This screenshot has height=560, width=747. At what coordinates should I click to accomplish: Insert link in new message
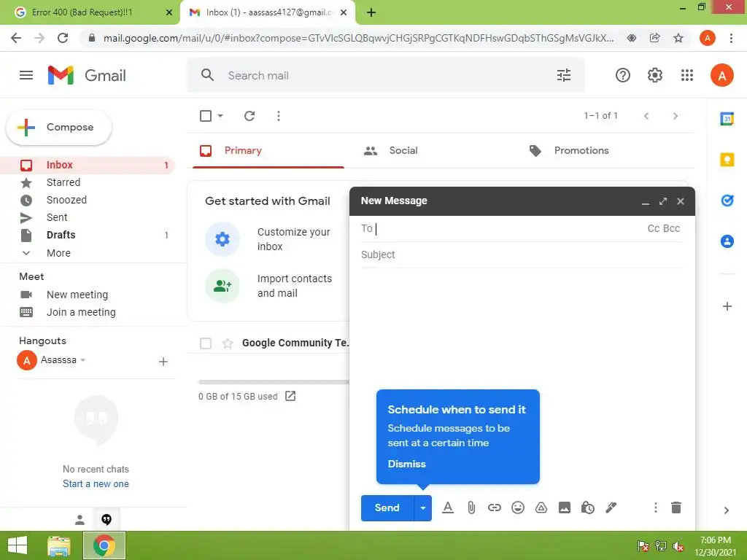[495, 507]
